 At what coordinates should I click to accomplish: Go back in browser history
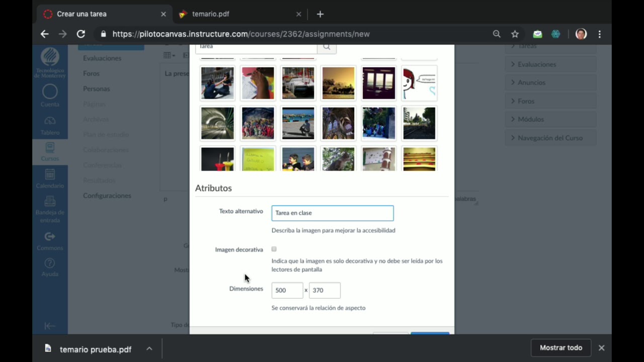(44, 34)
